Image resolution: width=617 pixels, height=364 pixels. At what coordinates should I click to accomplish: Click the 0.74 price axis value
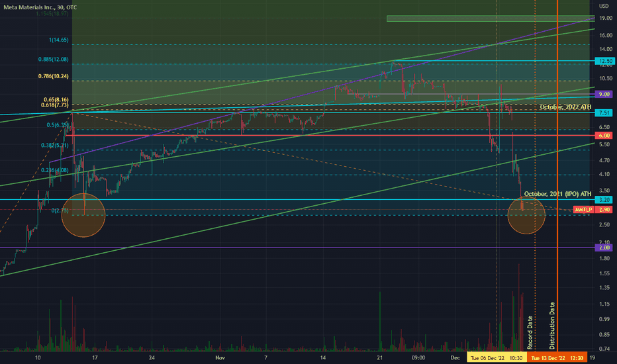tap(604, 349)
